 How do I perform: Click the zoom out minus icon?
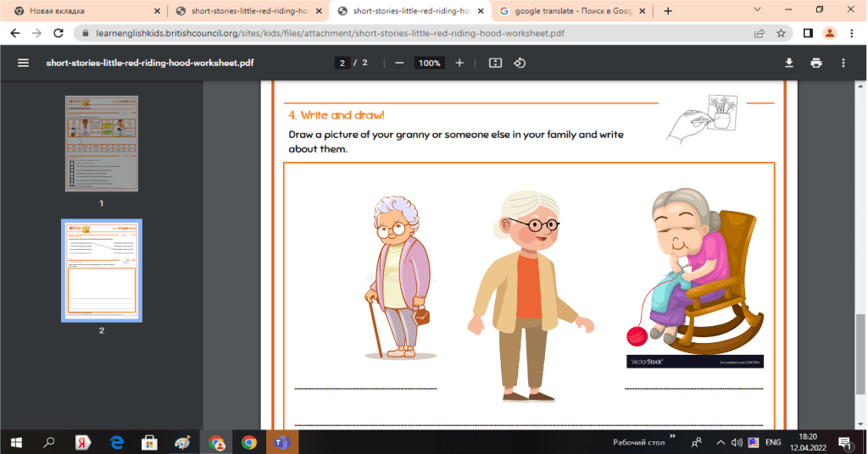point(399,64)
